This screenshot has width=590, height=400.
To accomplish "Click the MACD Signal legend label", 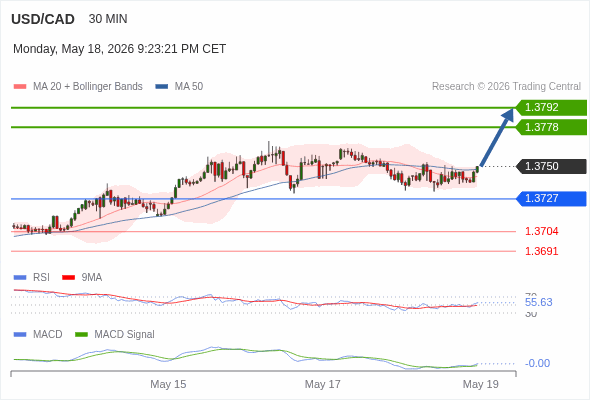I will click(x=125, y=335).
